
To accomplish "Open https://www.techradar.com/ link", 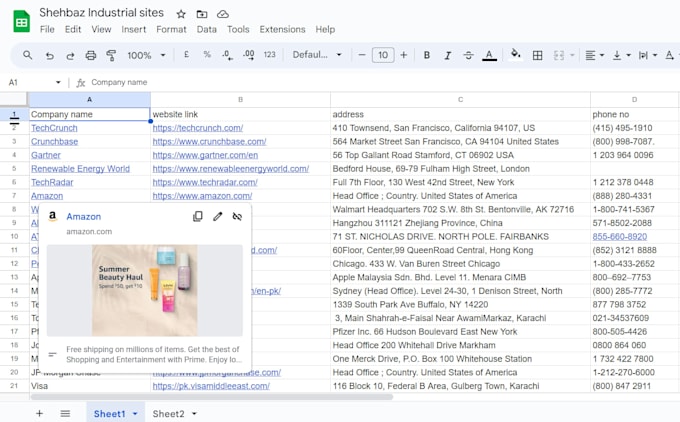I will pos(205,182).
